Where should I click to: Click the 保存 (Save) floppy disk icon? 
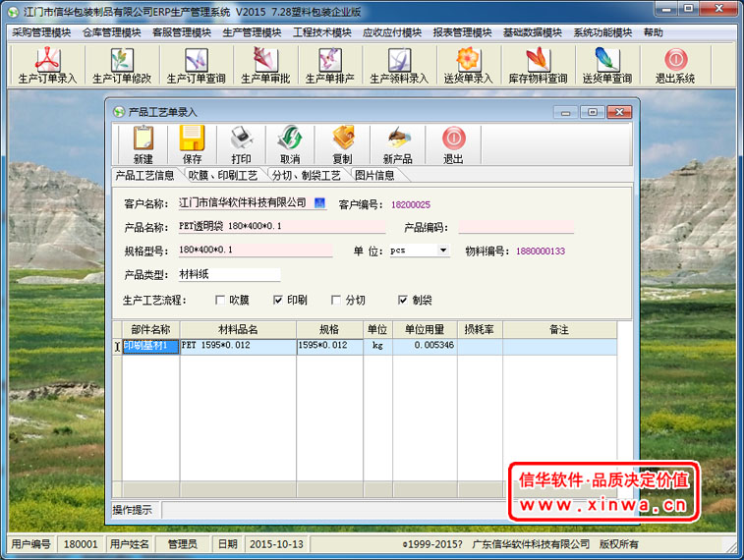coord(192,141)
